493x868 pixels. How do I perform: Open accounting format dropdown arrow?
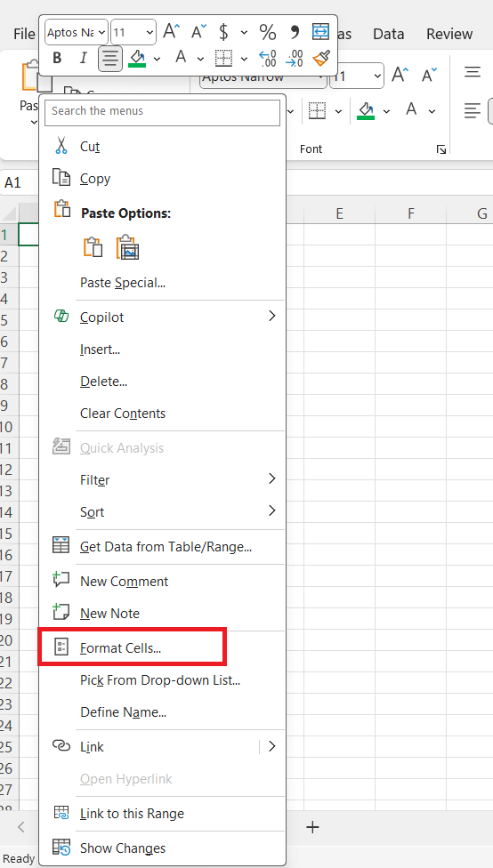[x=244, y=33]
